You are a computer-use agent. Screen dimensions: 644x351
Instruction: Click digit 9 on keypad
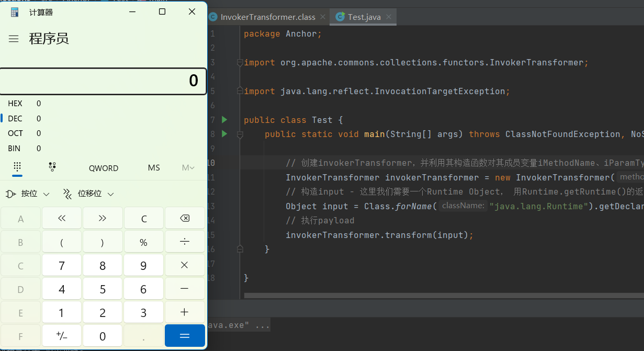[144, 265]
